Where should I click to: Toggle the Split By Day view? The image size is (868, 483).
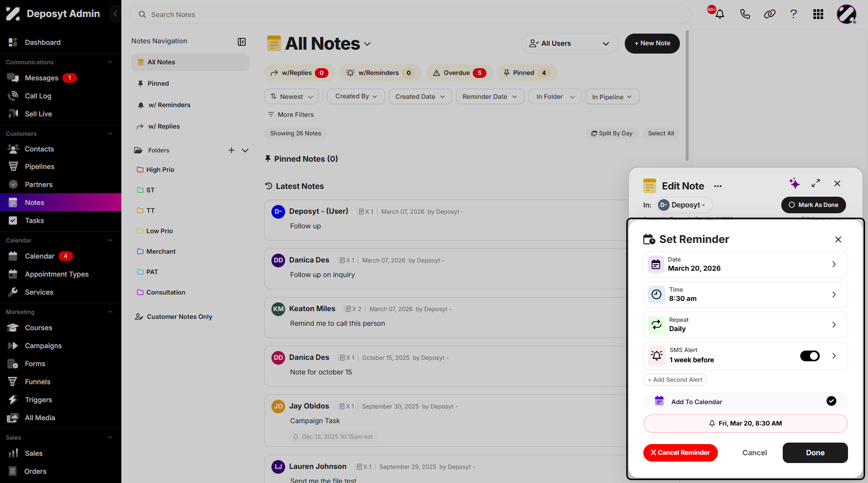click(x=612, y=133)
